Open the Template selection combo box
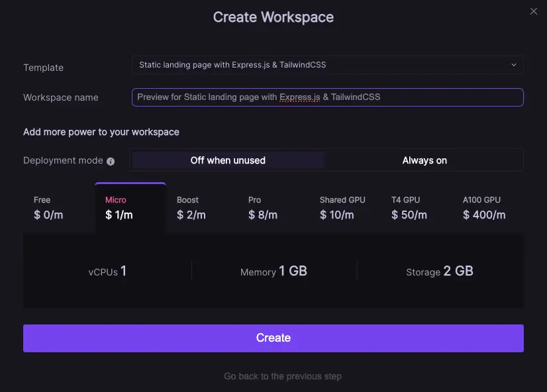Screen dimensions: 547x392 327,65
